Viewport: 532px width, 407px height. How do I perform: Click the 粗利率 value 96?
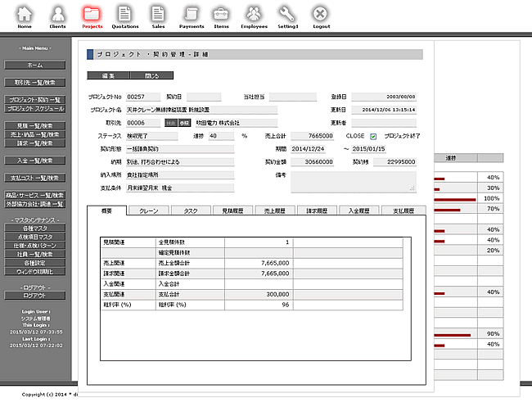286,305
